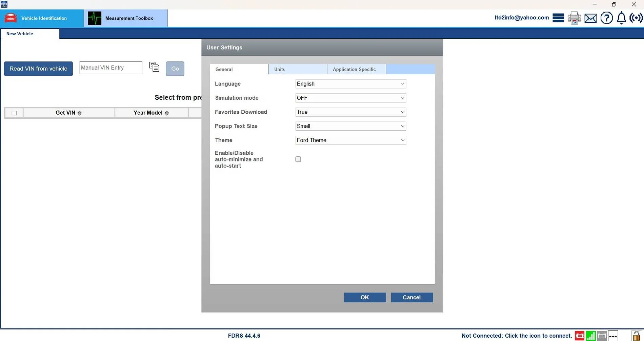Click the Theme label
Image resolution: width=644 pixels, height=341 pixels.
pyautogui.click(x=223, y=140)
